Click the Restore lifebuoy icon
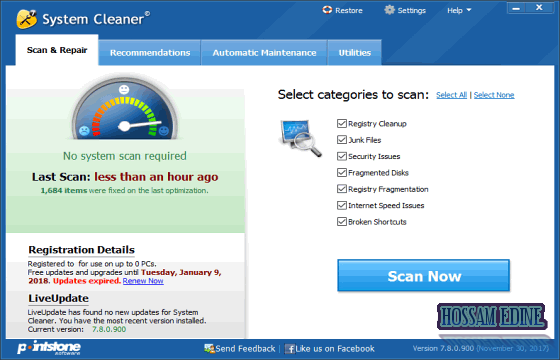 [x=327, y=10]
